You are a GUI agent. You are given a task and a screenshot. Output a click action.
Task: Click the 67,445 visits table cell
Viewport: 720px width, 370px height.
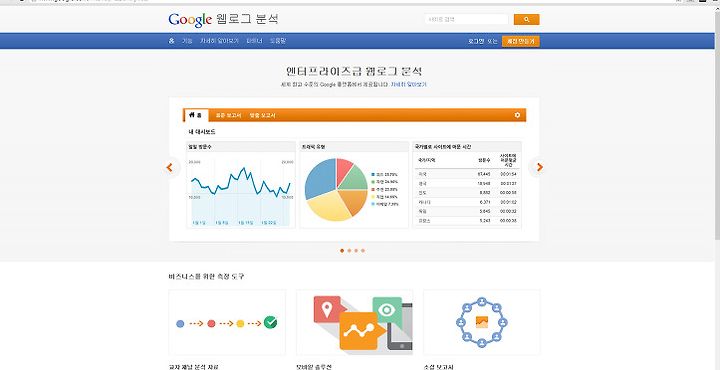[484, 174]
